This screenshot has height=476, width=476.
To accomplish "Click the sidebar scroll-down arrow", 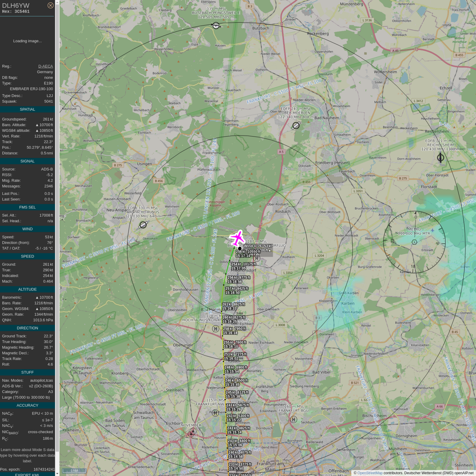I will click(x=57, y=473).
